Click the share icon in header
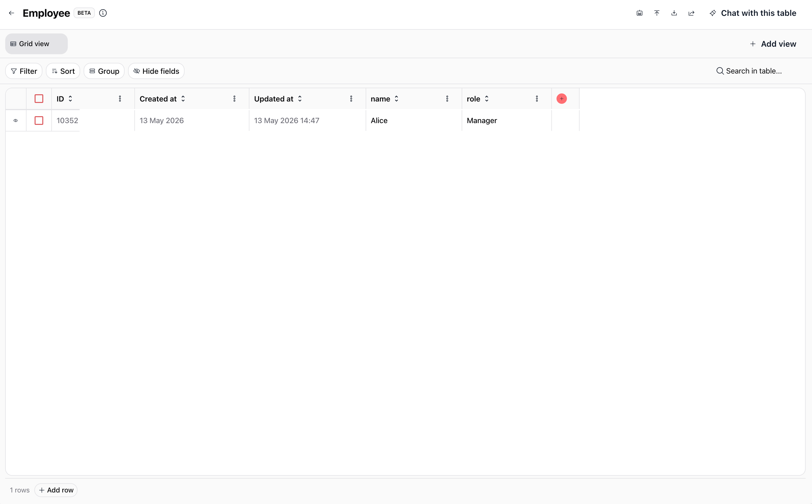The width and height of the screenshot is (812, 504). pyautogui.click(x=691, y=13)
